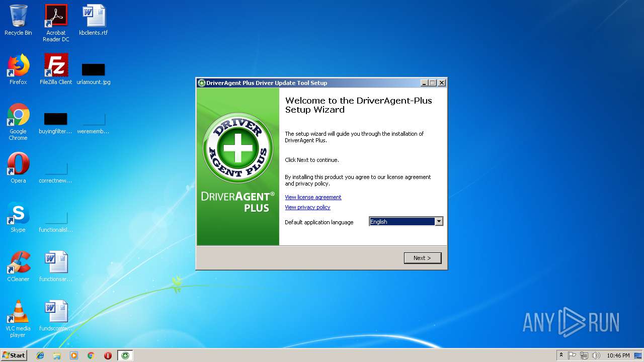Click the 10:46 PM clock in the tray
This screenshot has width=644, height=362.
[618, 355]
